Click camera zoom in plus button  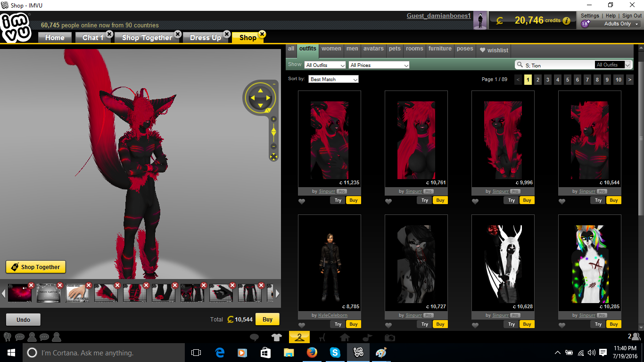point(273,119)
